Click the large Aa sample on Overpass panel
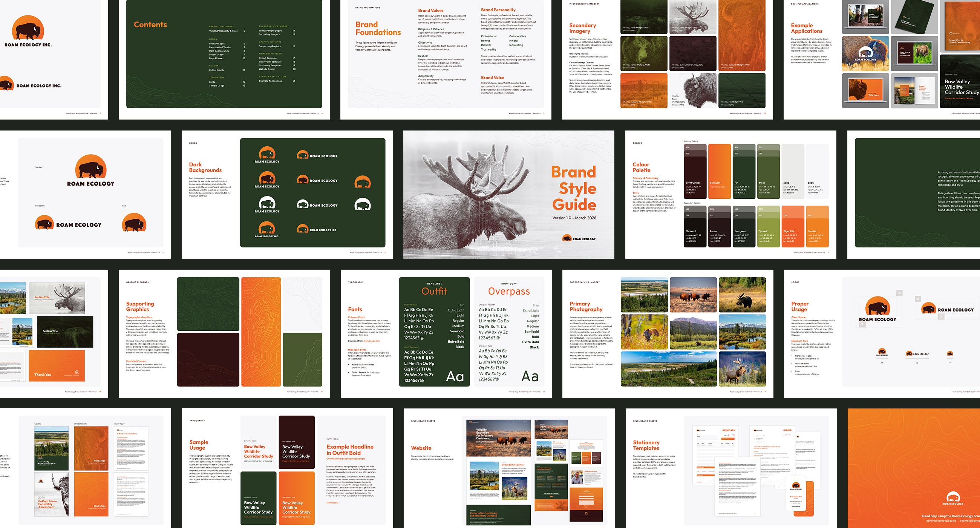The width and height of the screenshot is (980, 528). [x=530, y=376]
